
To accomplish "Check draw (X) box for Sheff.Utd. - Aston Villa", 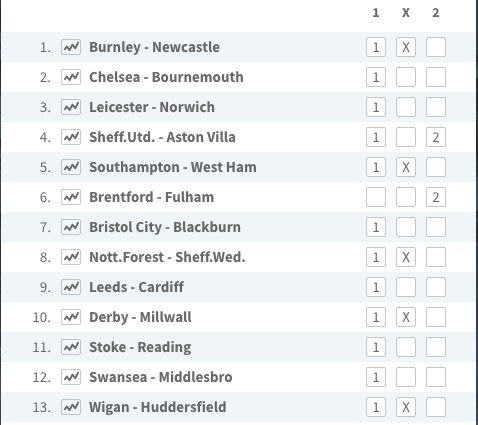I will click(x=406, y=137).
